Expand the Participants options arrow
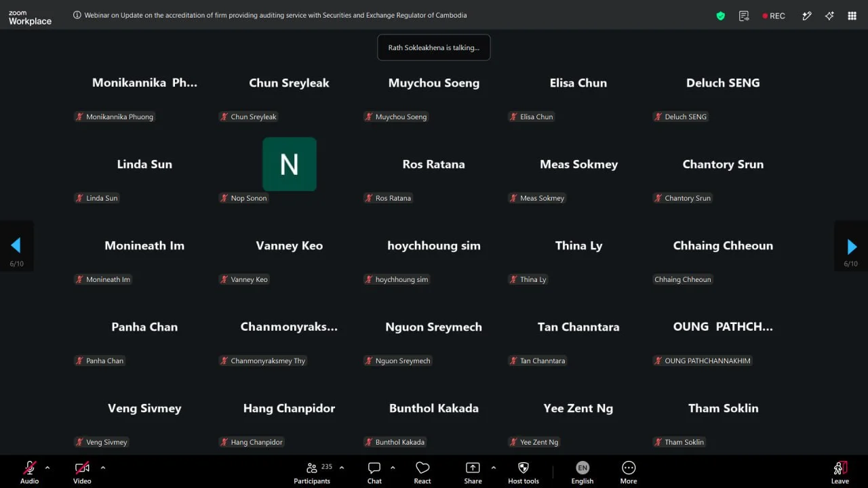The width and height of the screenshot is (868, 488). coord(342,468)
